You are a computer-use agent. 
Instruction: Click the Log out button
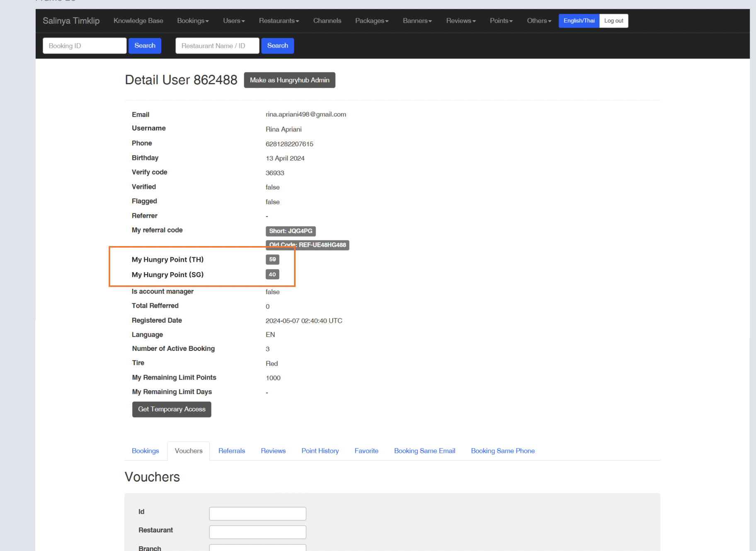coord(613,21)
